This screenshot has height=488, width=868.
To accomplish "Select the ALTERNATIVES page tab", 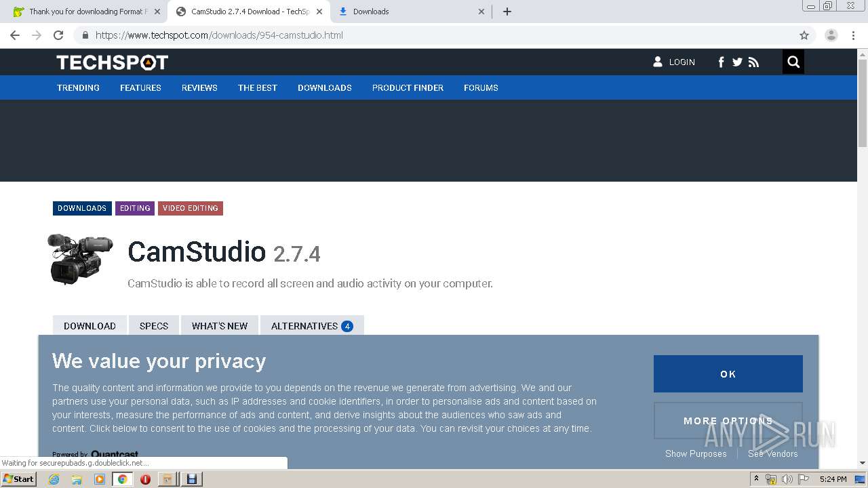I will pyautogui.click(x=312, y=325).
